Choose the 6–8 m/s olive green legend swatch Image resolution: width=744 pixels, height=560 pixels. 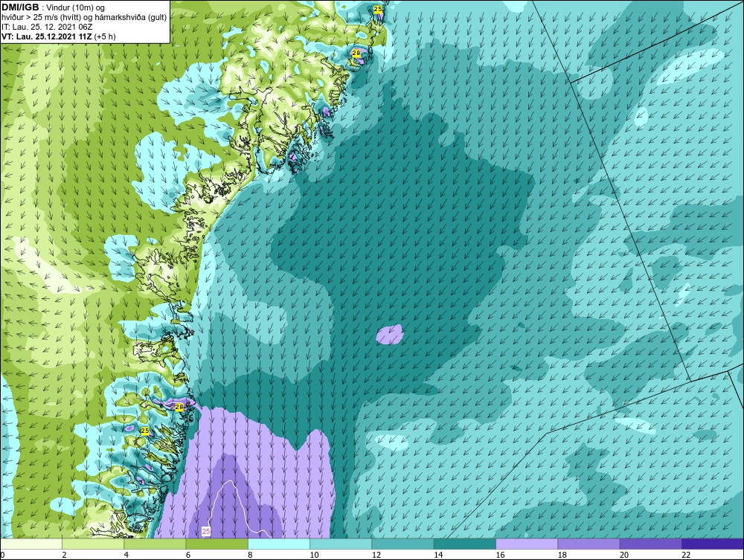point(217,544)
